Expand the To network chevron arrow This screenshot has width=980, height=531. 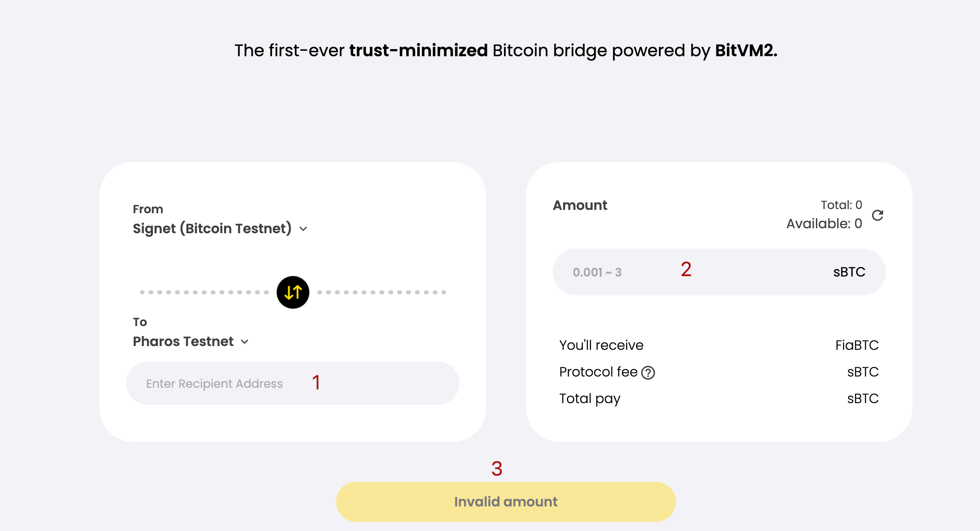(245, 342)
